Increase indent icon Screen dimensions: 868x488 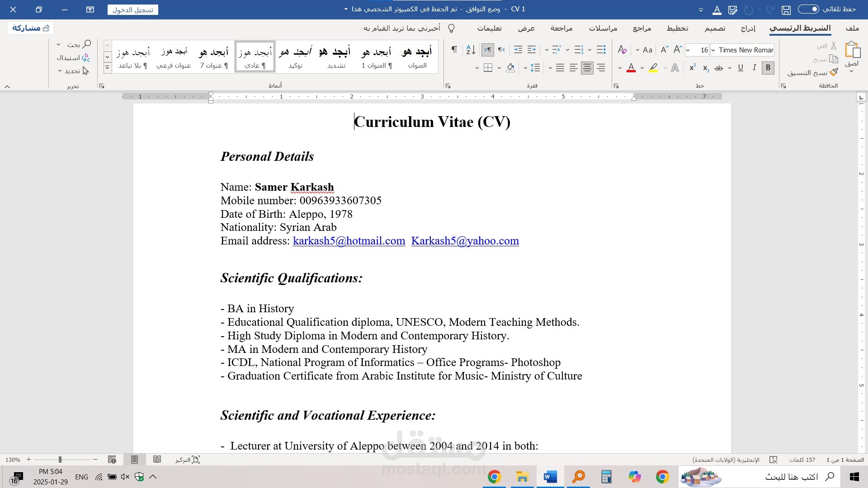518,50
